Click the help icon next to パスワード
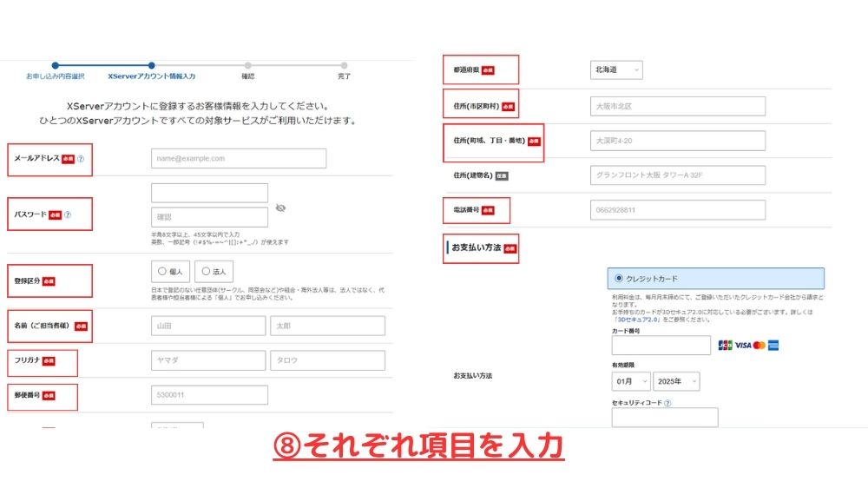Viewport: 868px width, 488px height. pos(68,215)
